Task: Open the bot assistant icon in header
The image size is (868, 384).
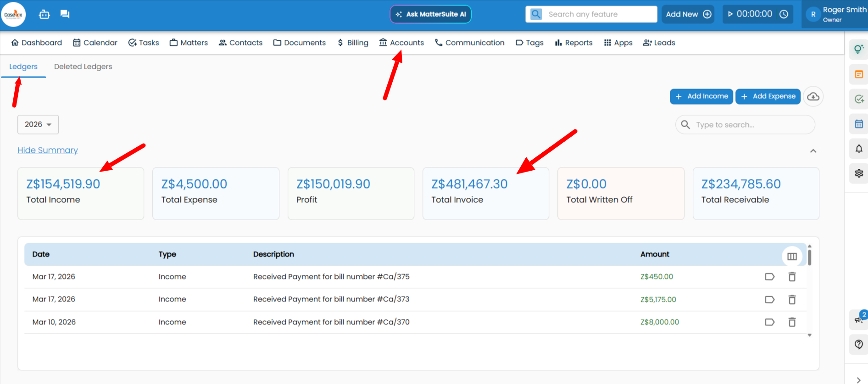Action: tap(44, 14)
